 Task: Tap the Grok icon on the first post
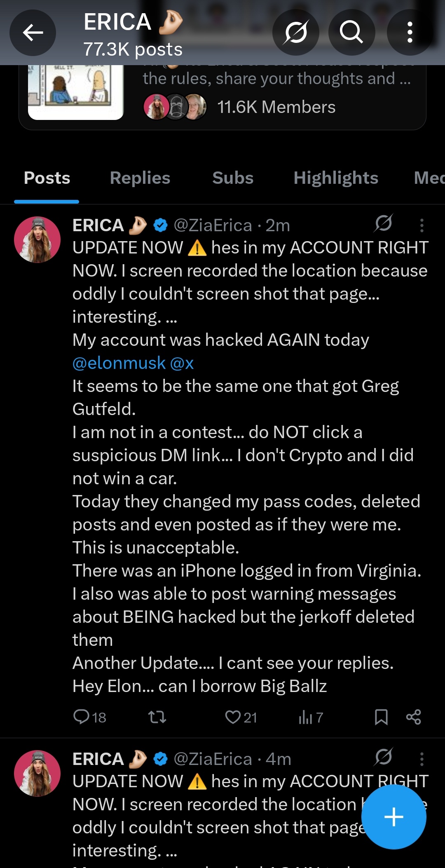(x=384, y=223)
